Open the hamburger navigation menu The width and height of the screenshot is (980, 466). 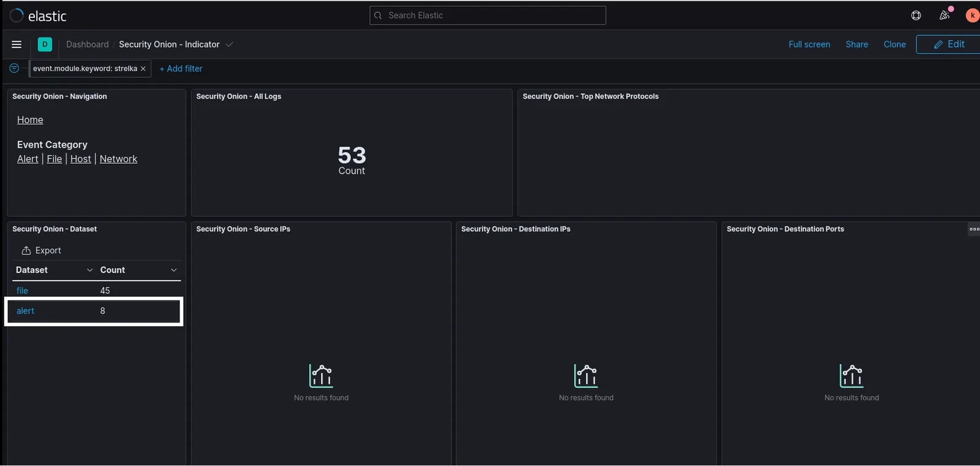(17, 44)
